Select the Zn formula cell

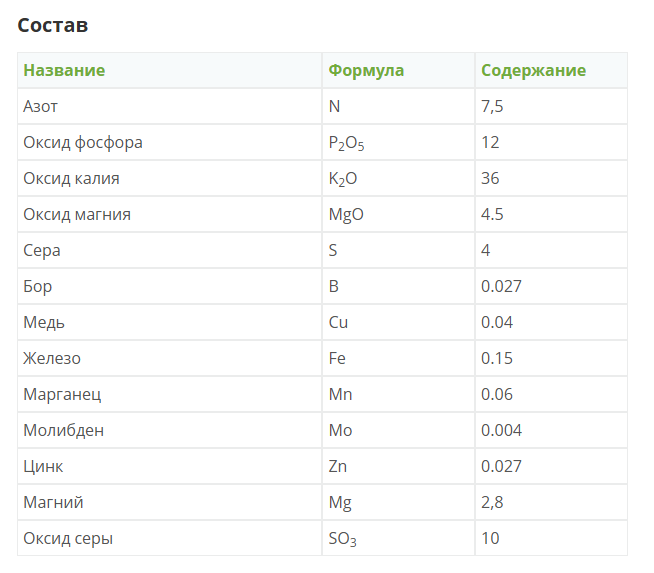click(338, 466)
